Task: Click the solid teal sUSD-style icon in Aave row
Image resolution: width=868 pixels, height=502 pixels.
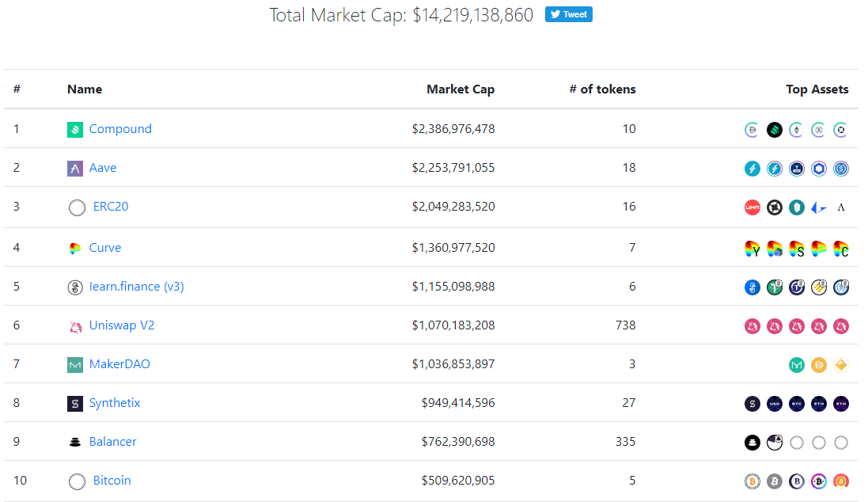Action: click(752, 169)
